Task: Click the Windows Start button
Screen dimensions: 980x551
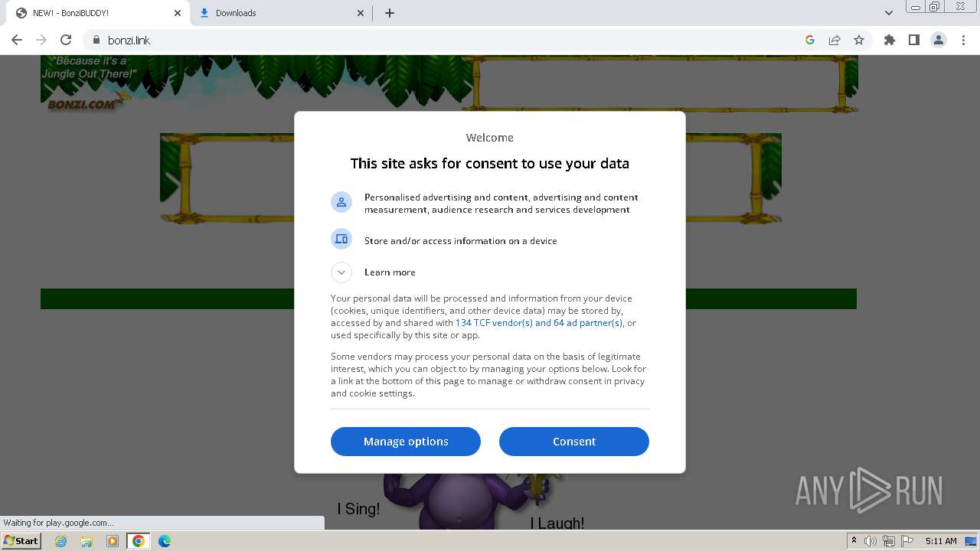Action: pyautogui.click(x=21, y=540)
